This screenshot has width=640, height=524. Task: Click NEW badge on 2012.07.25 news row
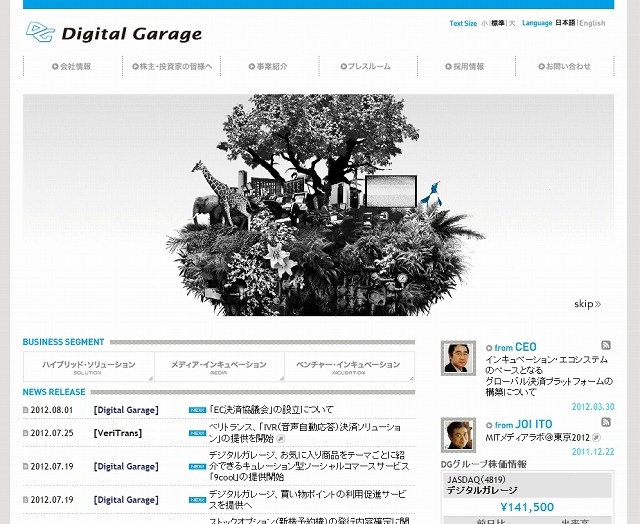(x=198, y=433)
